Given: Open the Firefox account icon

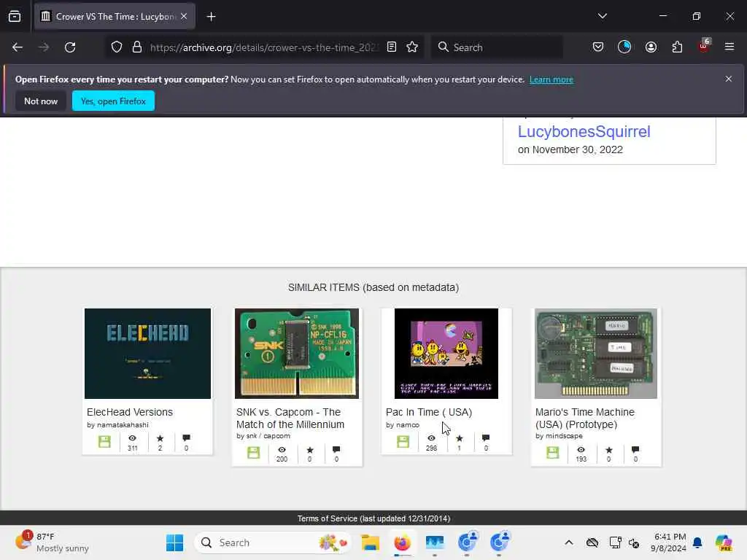Looking at the screenshot, I should click(x=651, y=47).
